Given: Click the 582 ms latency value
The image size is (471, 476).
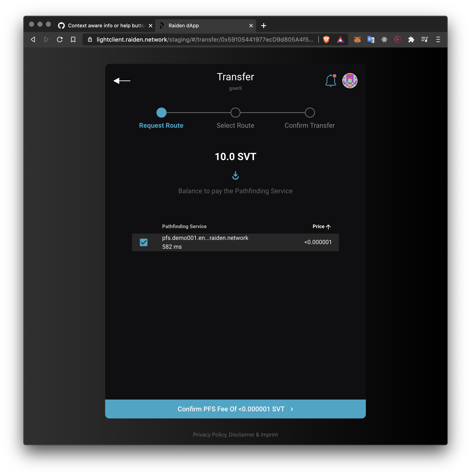Looking at the screenshot, I should 172,247.
